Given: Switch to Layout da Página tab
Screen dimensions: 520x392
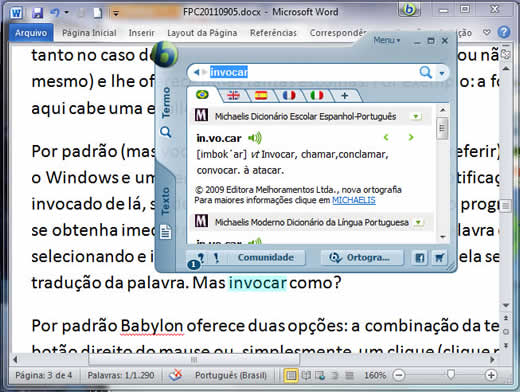Looking at the screenshot, I should click(202, 33).
